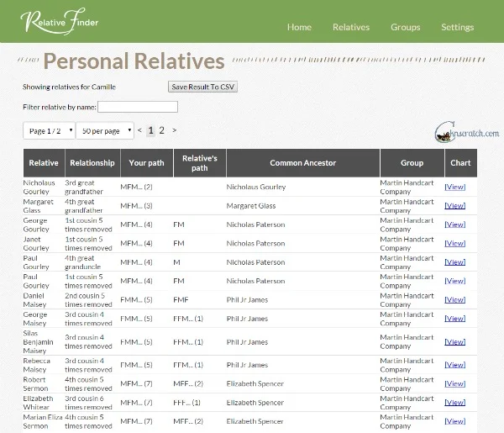View chart for Silas Benjamin Maisey

coord(454,342)
